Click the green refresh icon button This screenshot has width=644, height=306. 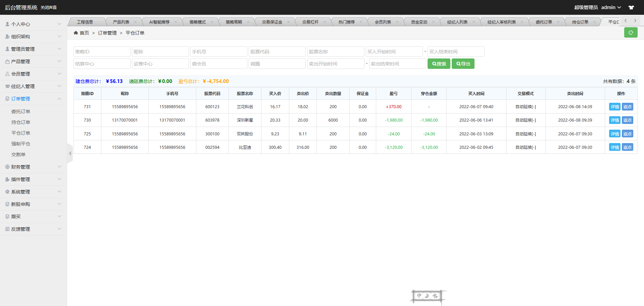[631, 33]
